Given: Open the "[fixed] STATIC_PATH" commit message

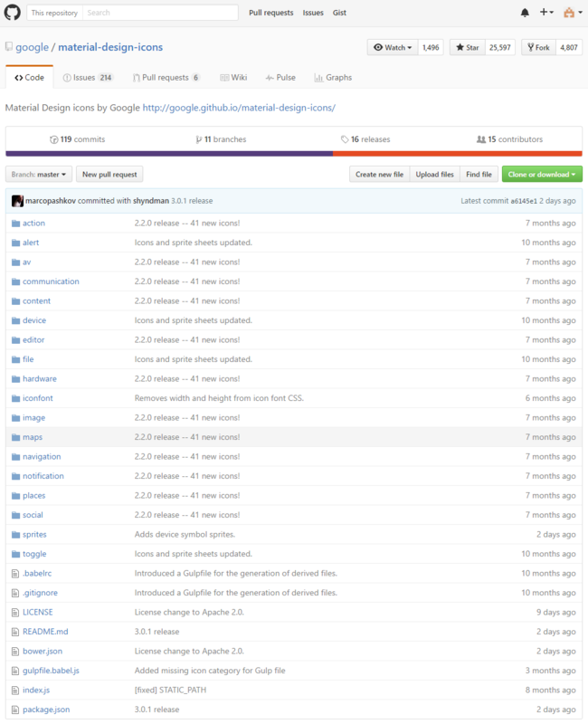Looking at the screenshot, I should click(170, 690).
